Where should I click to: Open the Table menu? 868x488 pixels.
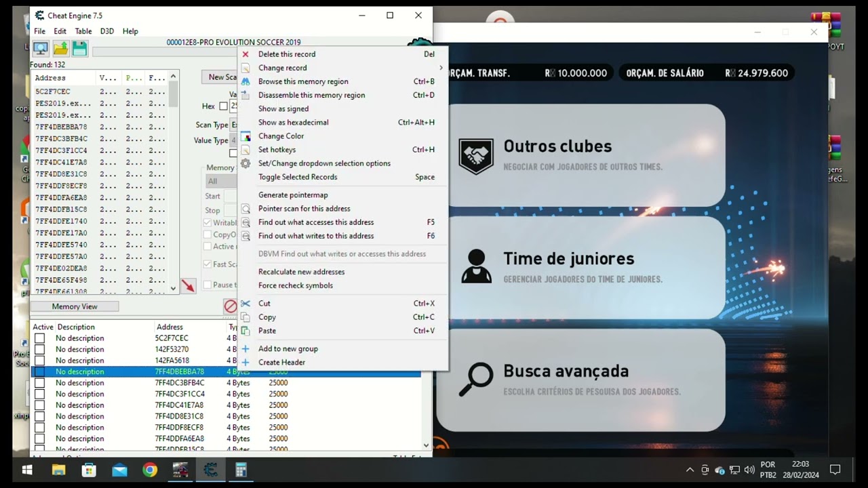[83, 31]
